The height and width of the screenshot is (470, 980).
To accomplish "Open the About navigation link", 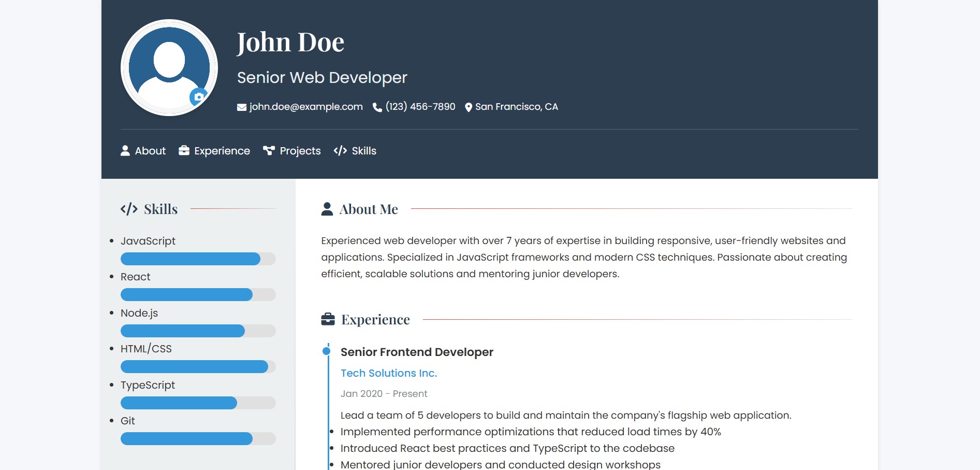I will [143, 151].
